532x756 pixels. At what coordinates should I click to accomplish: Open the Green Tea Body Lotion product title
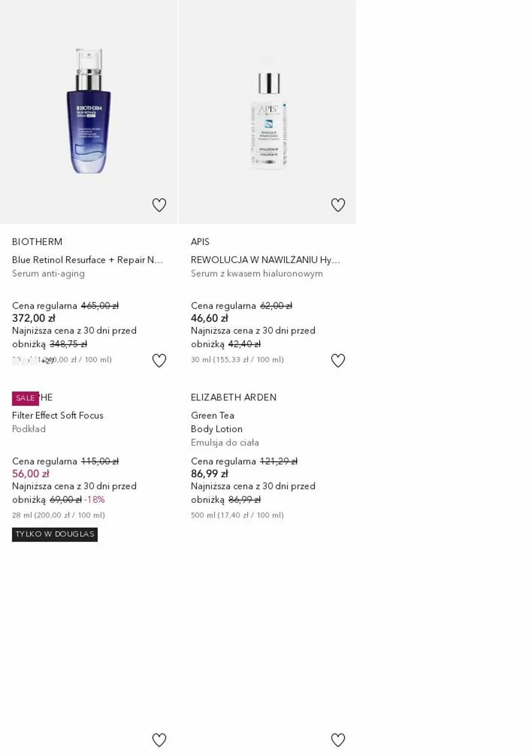click(x=217, y=422)
